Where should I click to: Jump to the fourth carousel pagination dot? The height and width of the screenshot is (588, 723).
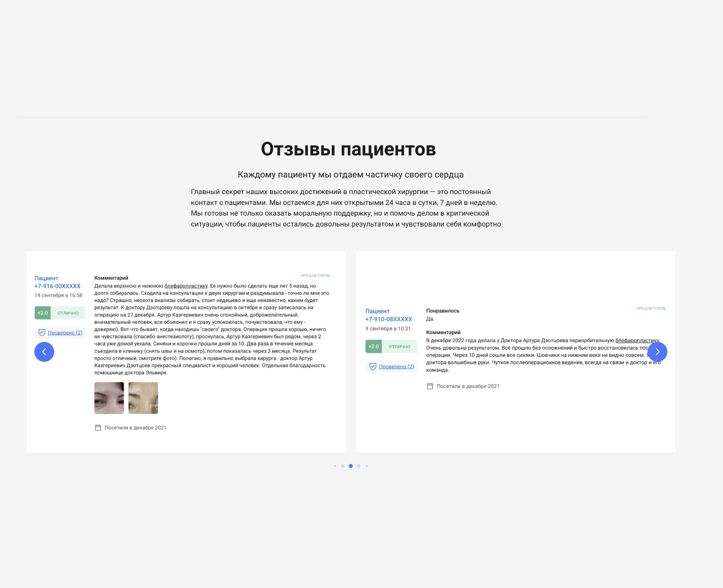click(x=359, y=466)
